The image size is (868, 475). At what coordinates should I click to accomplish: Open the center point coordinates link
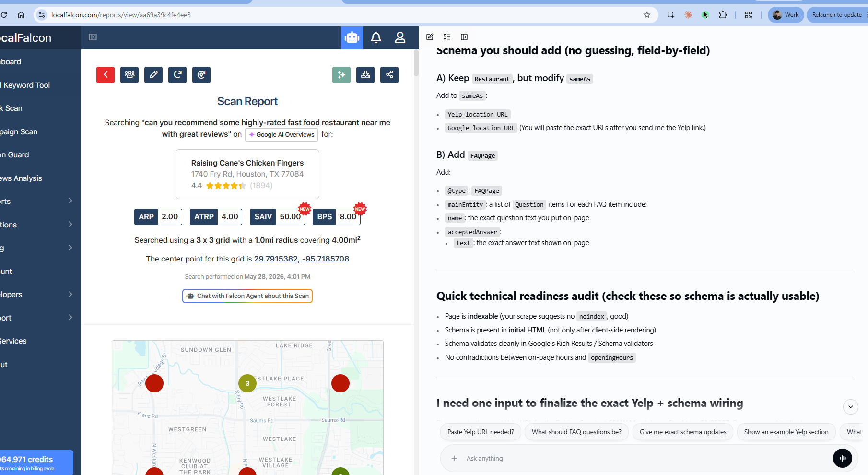pyautogui.click(x=301, y=259)
